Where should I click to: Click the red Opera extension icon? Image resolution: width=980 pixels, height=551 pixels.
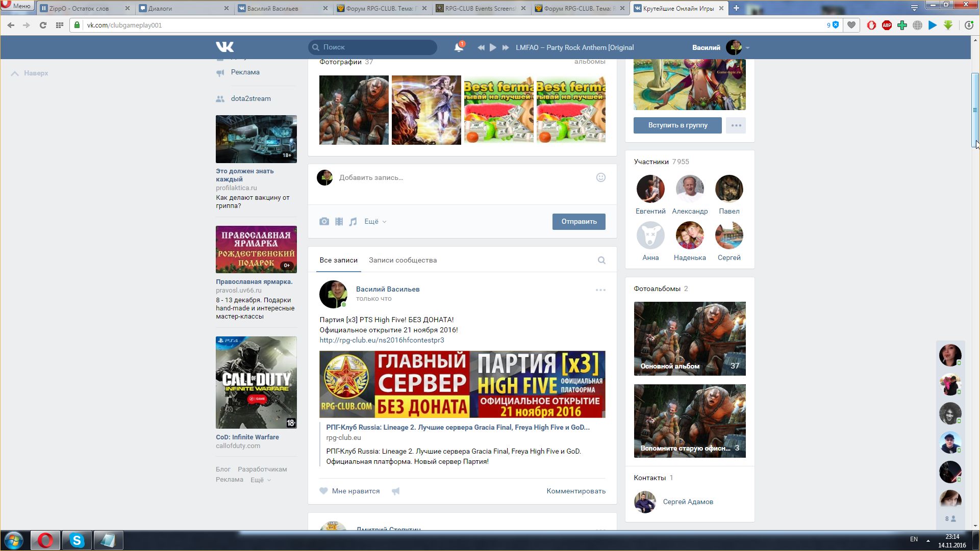point(871,25)
